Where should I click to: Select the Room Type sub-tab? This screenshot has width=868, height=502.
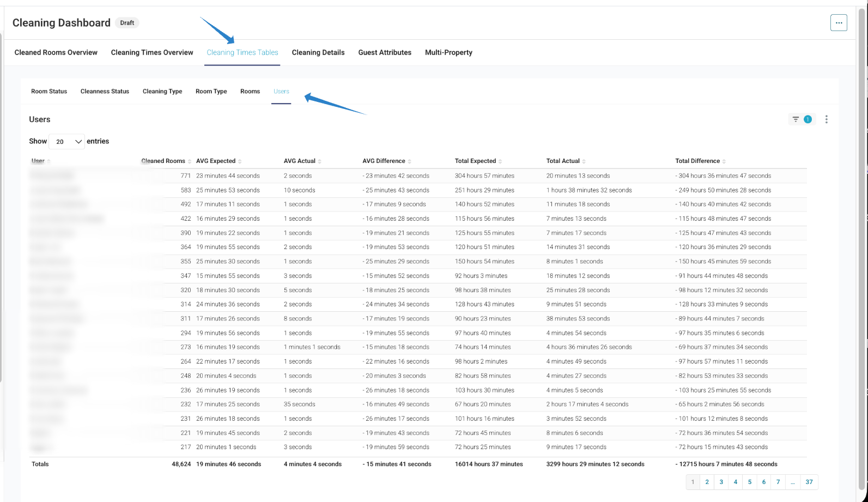coord(211,92)
